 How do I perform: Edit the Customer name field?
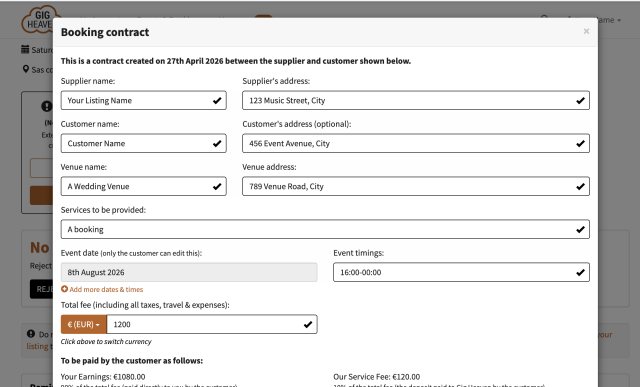tap(144, 143)
